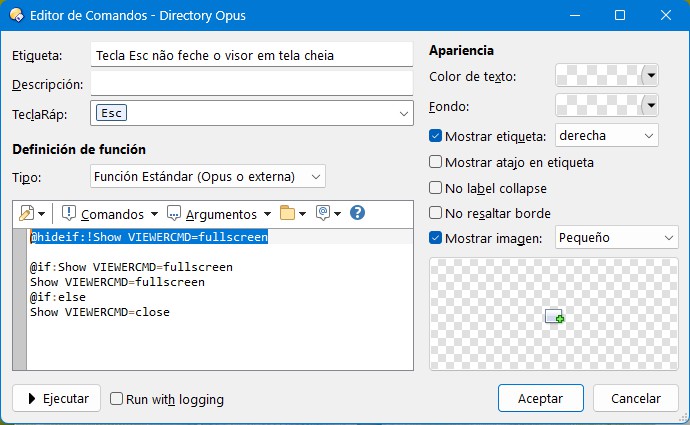Expand dropdown arrow next to @ icon
This screenshot has height=425, width=690.
coord(338,214)
